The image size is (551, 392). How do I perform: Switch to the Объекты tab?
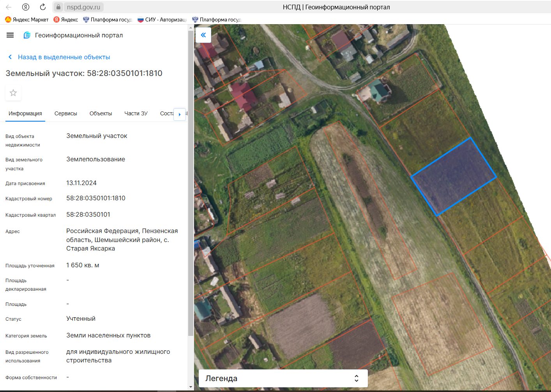(x=101, y=113)
